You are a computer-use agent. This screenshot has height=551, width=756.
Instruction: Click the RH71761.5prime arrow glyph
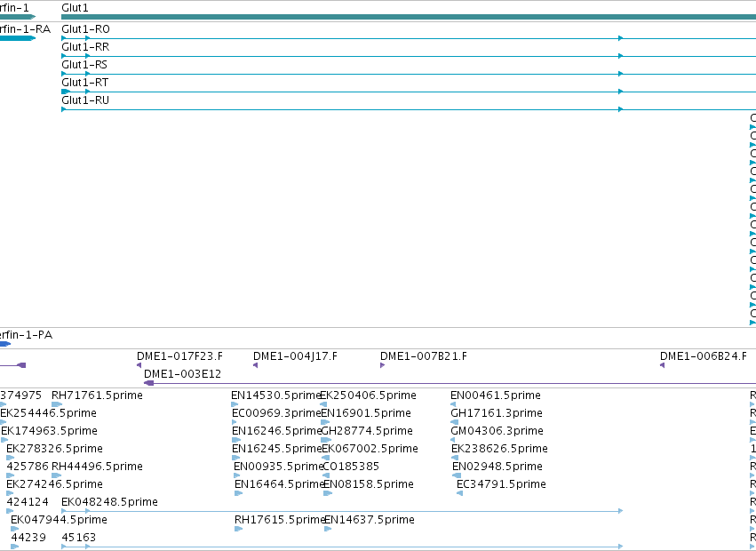[x=57, y=404]
